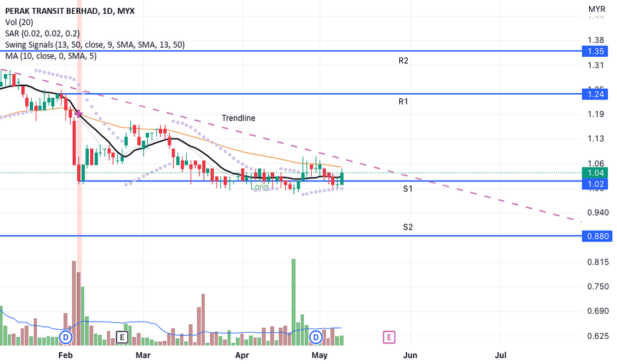Select the Swing Signals indicator legend
Image resolution: width=617 pixels, height=364 pixels.
coord(95,44)
